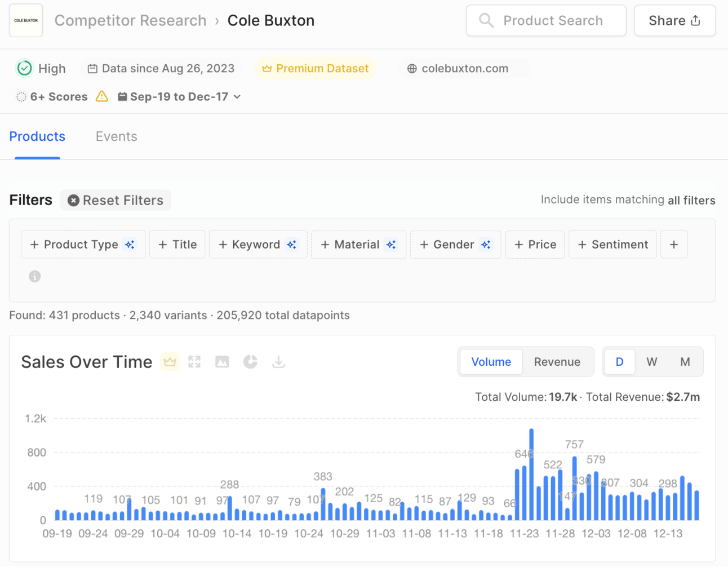Screen dimensions: 728x567
Task: Click the calendar icon beside Data since
Action: [92, 69]
